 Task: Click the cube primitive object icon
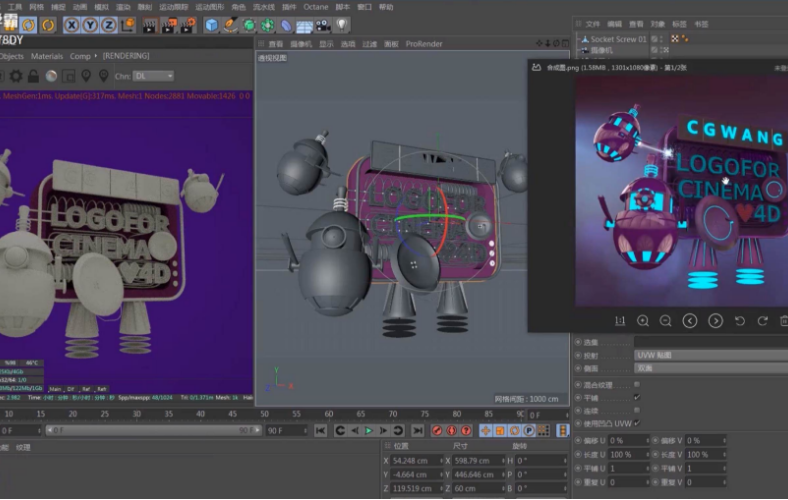click(211, 24)
